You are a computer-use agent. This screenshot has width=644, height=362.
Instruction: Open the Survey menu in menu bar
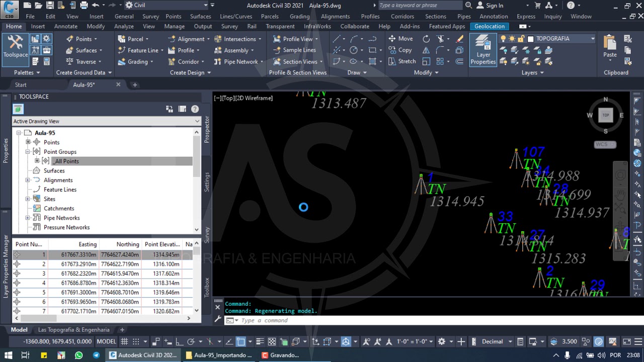click(x=150, y=16)
